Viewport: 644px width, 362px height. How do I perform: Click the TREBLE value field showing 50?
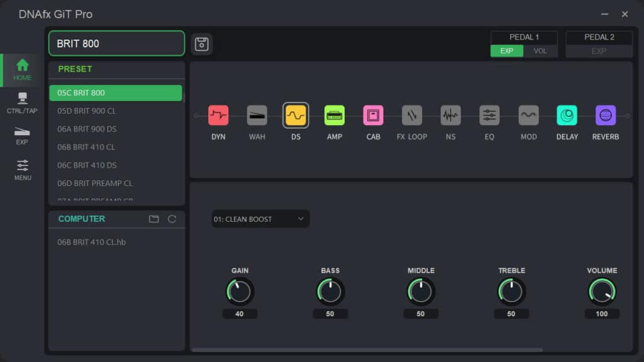click(511, 314)
